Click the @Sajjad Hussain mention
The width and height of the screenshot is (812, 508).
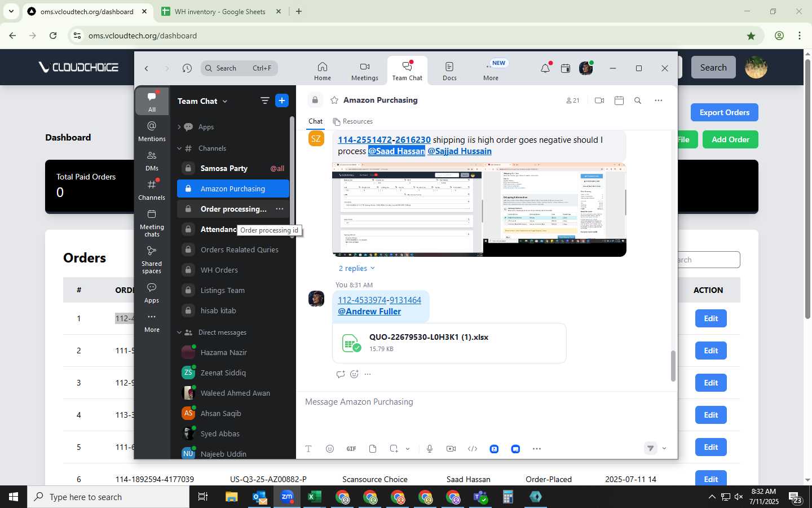tap(459, 151)
